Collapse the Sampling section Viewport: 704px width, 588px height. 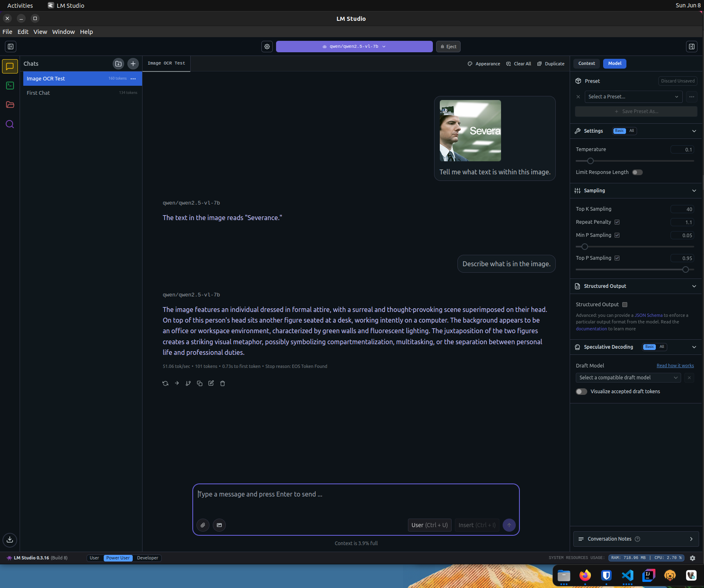(694, 191)
